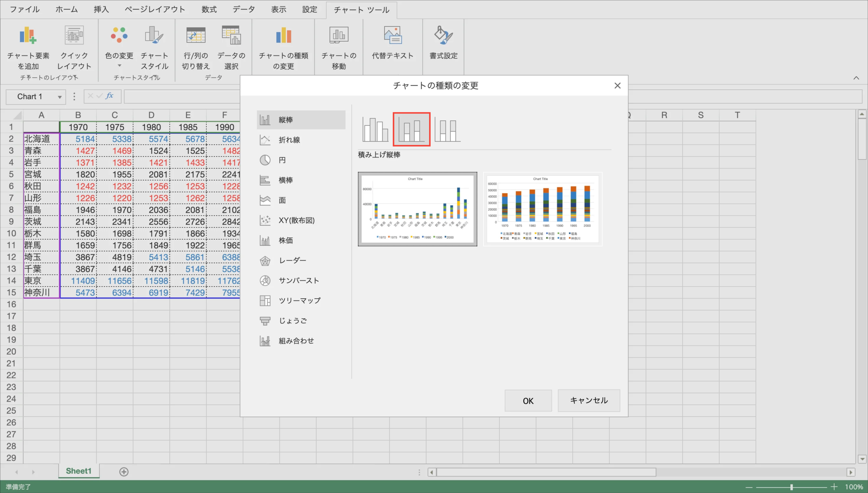Switch to the 挿入 ribbon tab
The height and width of the screenshot is (493, 868).
101,9
